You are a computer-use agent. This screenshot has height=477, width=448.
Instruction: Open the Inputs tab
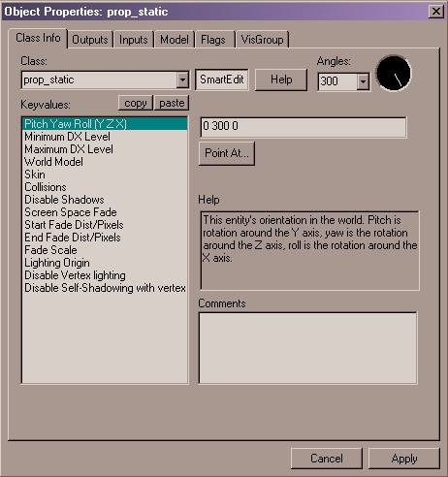tap(133, 40)
